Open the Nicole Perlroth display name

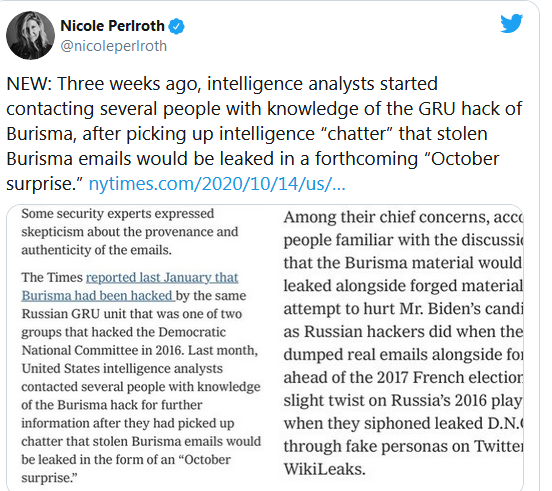[x=112, y=26]
